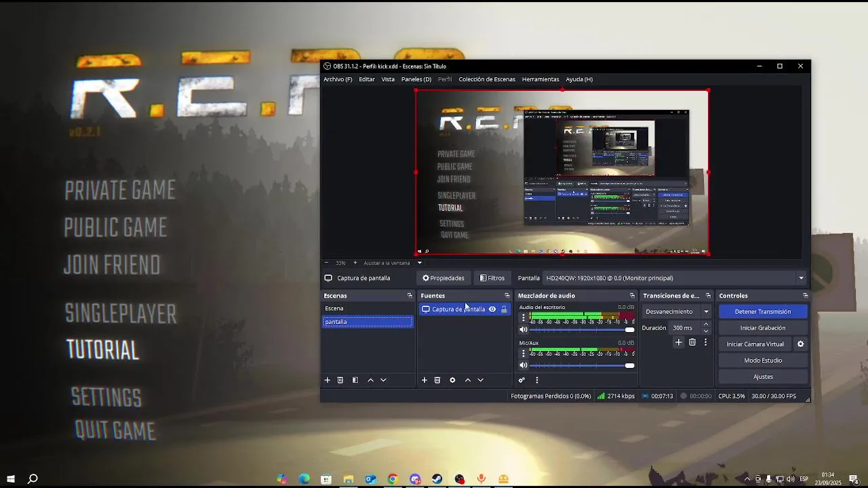Image resolution: width=868 pixels, height=488 pixels.
Task: Select the pantalla scene
Action: pyautogui.click(x=368, y=322)
